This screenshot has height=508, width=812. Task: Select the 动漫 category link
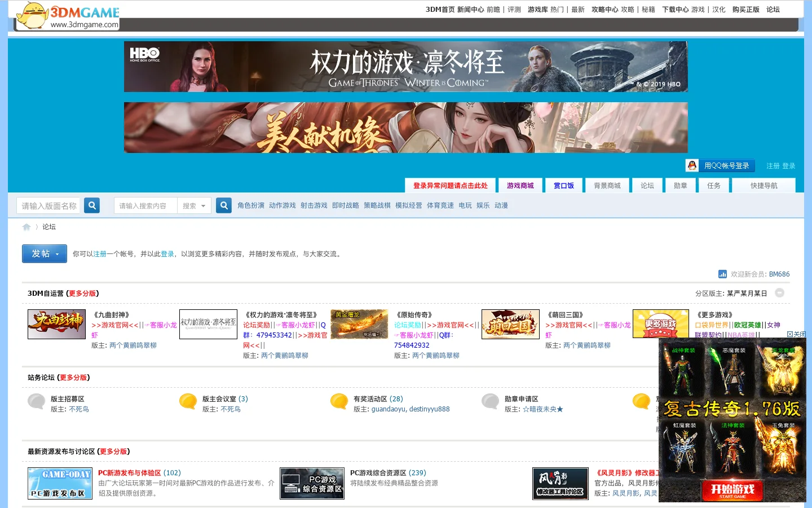(501, 205)
